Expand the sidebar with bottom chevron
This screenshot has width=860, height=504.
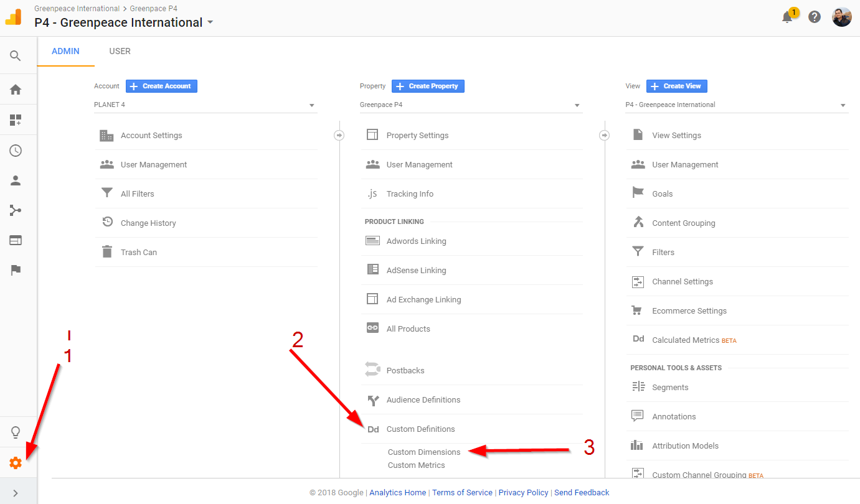click(x=16, y=493)
